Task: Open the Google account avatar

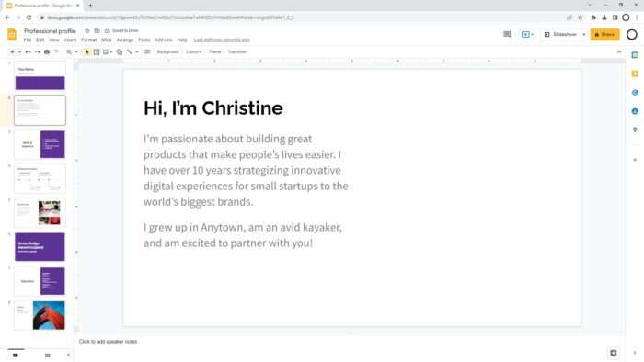Action: (632, 34)
